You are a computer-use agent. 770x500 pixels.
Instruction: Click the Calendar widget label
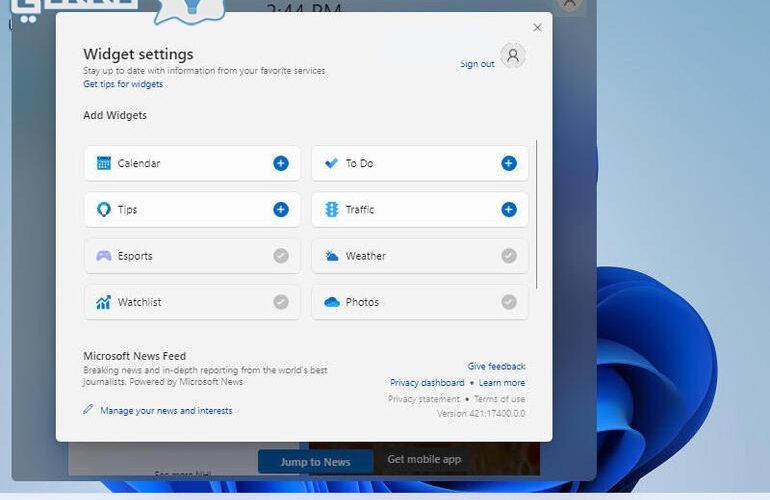tap(139, 164)
